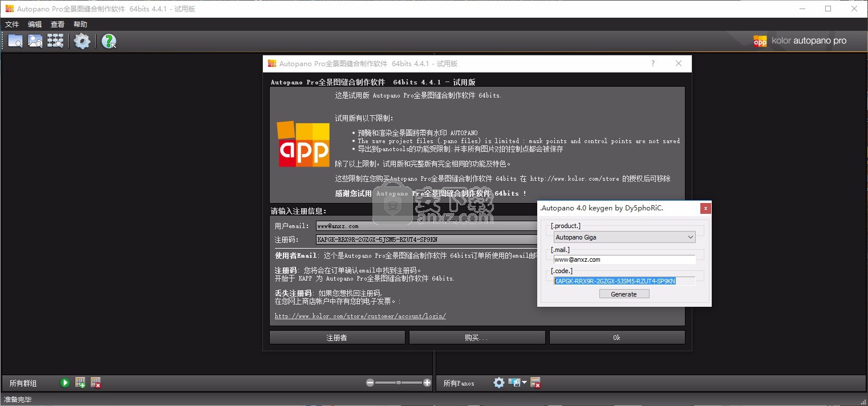868x406 pixels.
Task: Click the 所有Panos label
Action: (459, 383)
